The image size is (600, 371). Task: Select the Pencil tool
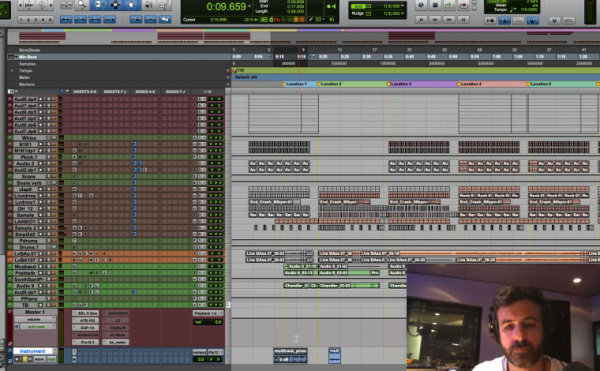pyautogui.click(x=163, y=5)
